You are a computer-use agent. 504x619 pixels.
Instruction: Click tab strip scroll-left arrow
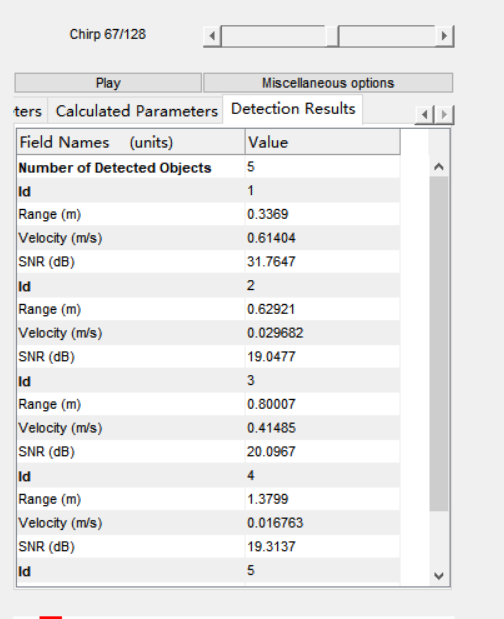pos(425,114)
